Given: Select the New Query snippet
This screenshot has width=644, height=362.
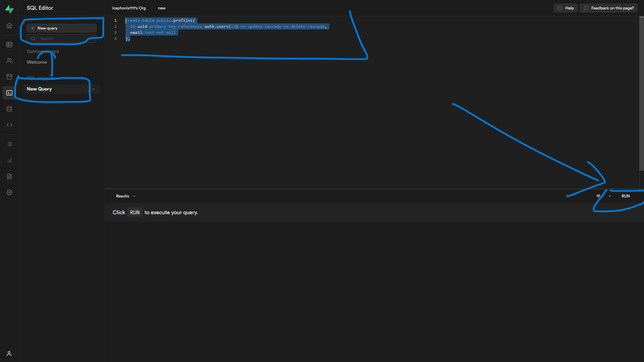Looking at the screenshot, I should [x=39, y=89].
